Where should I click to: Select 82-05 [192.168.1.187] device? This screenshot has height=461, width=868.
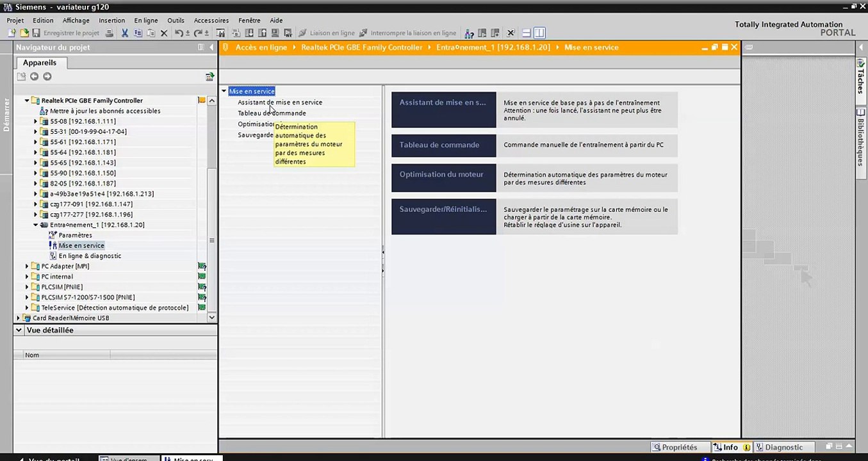tap(83, 183)
